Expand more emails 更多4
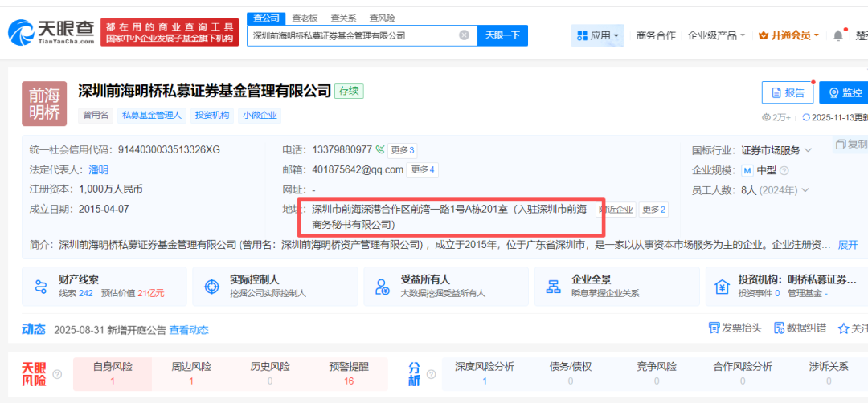 point(423,169)
